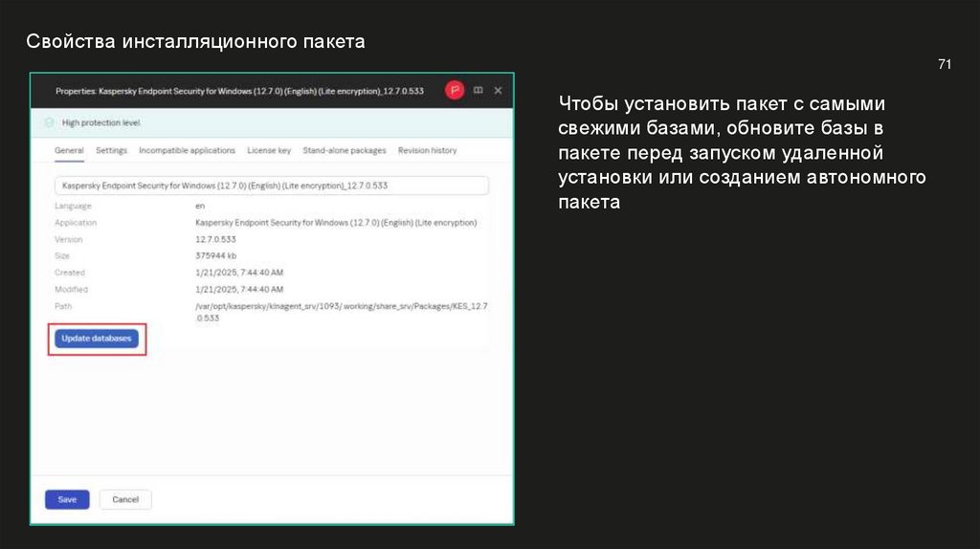Click the Application name value text
Image resolution: width=980 pixels, height=549 pixels.
(336, 222)
